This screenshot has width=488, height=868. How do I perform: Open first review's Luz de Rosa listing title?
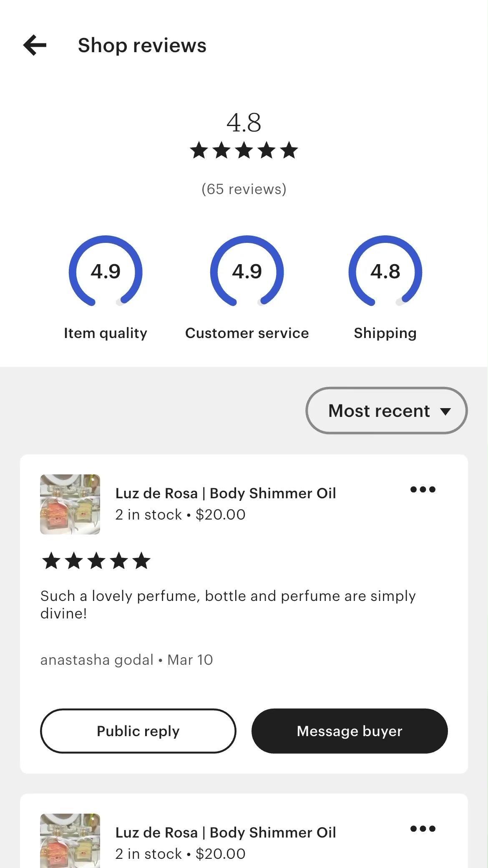[225, 493]
